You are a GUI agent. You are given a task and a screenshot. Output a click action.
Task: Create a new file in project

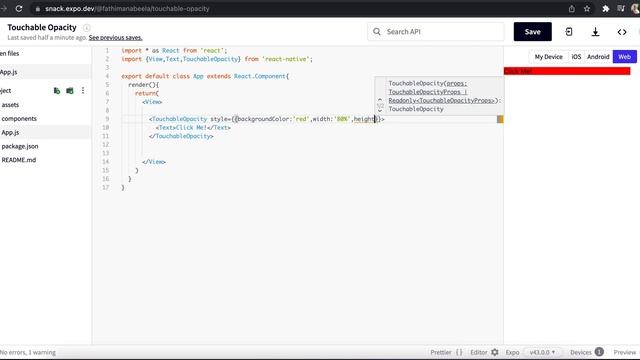click(x=57, y=91)
